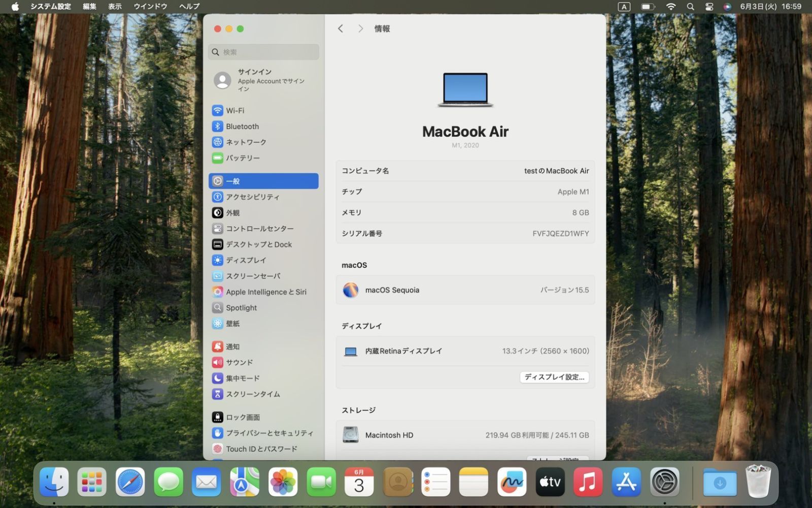This screenshot has height=508, width=812.
Task: Open プライバシーとセキュリティ settings
Action: click(263, 433)
